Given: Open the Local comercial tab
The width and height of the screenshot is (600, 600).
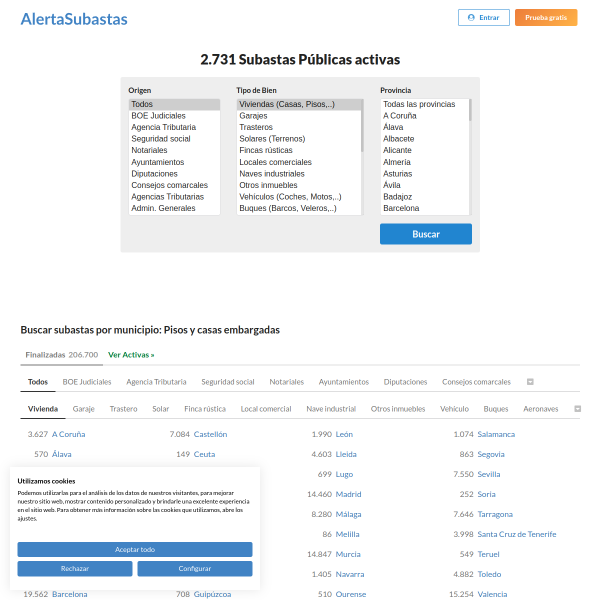Looking at the screenshot, I should click(x=266, y=409).
